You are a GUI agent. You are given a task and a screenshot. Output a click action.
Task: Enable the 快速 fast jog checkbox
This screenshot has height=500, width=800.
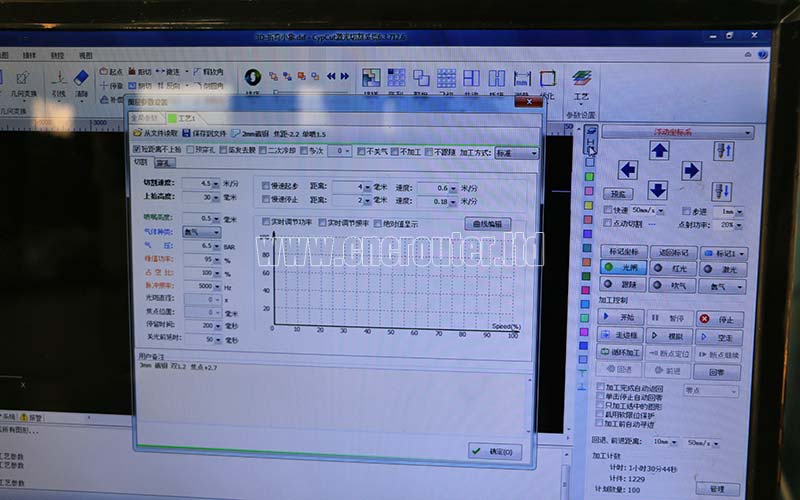[x=607, y=210]
